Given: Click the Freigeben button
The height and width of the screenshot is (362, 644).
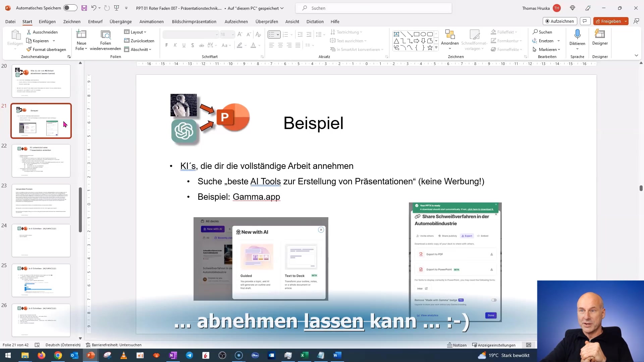Looking at the screenshot, I should point(608,21).
